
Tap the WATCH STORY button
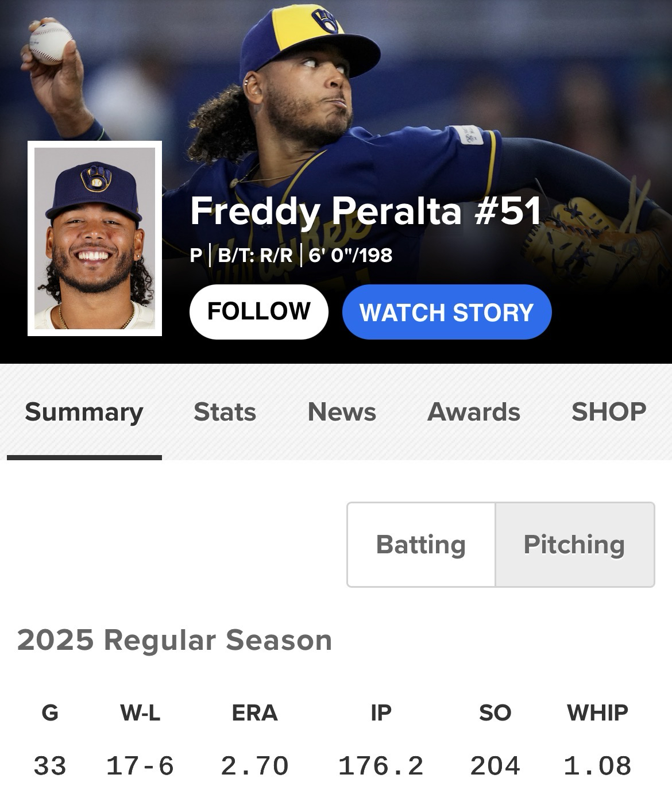pyautogui.click(x=446, y=312)
